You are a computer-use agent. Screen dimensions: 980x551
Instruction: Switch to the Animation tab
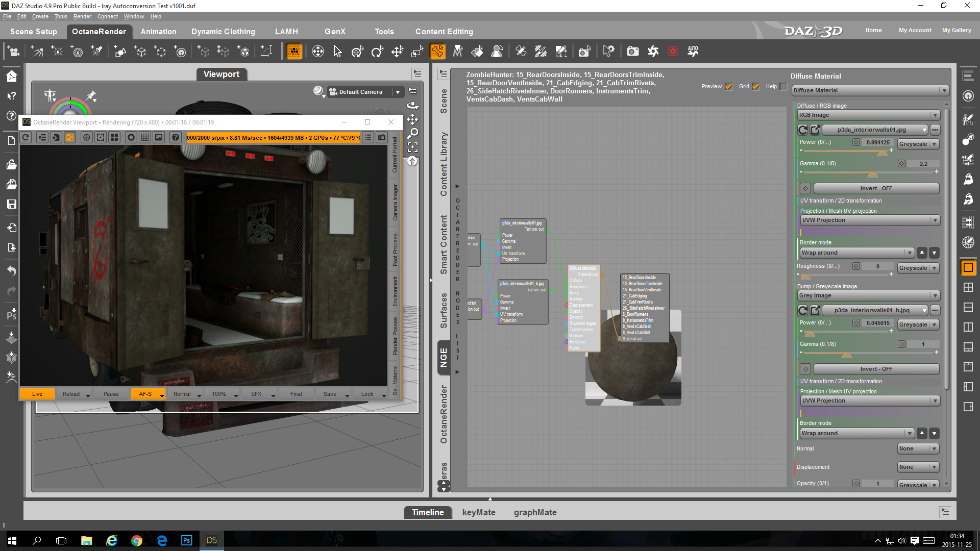(x=158, y=32)
